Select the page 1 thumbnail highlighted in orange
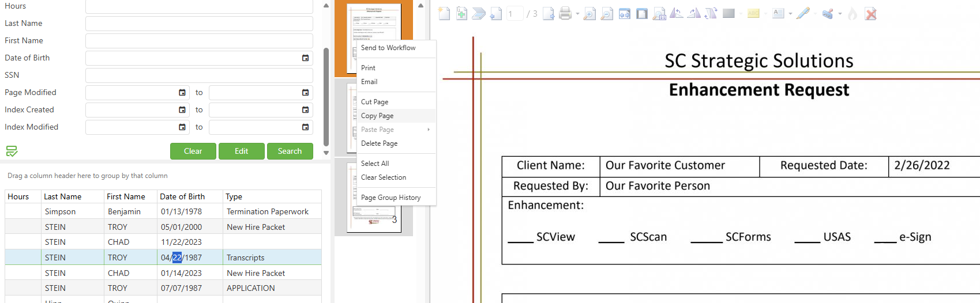This screenshot has width=980, height=303. [x=374, y=37]
